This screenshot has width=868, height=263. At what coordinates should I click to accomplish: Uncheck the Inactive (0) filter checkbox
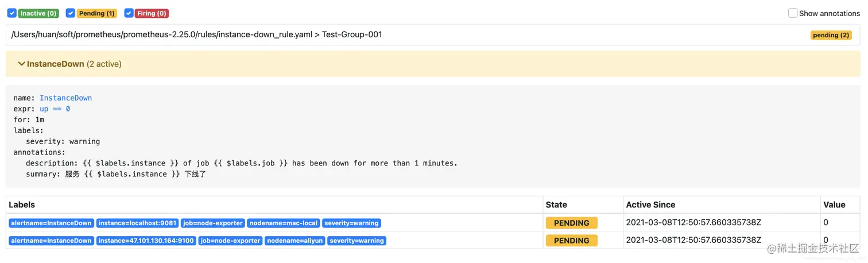tap(11, 13)
